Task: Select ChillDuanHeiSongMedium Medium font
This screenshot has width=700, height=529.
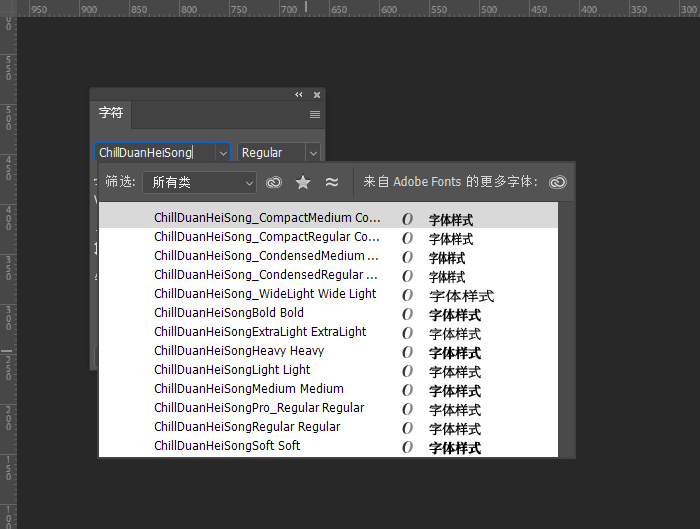Action: tap(329, 389)
